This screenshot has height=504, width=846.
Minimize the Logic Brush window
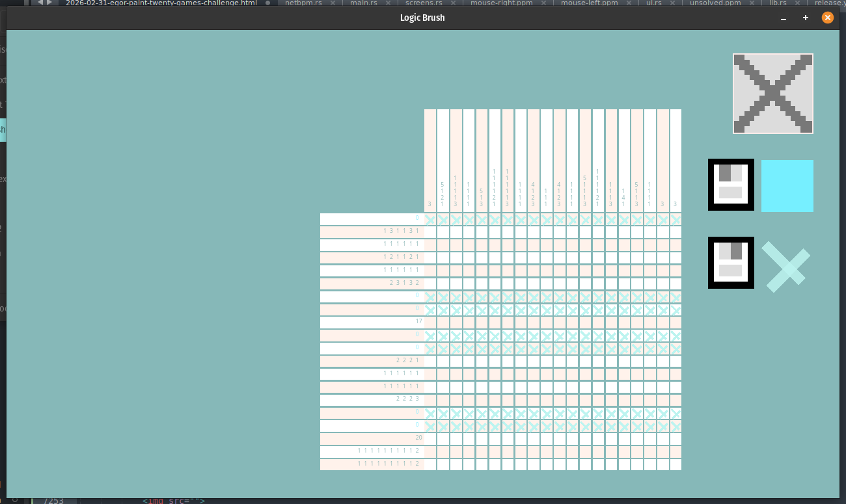click(784, 18)
